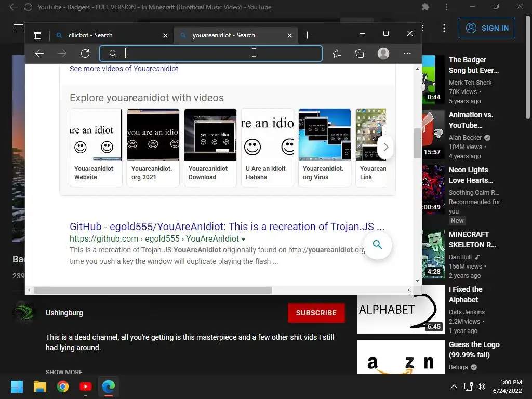The image size is (532, 399).
Task: Focus the Edge address bar
Action: point(211,54)
